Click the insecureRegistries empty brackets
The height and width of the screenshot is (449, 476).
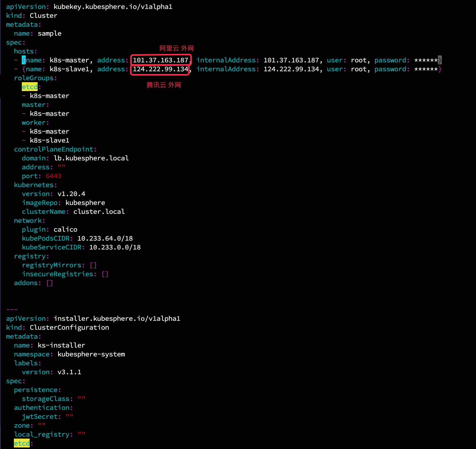[x=105, y=274]
